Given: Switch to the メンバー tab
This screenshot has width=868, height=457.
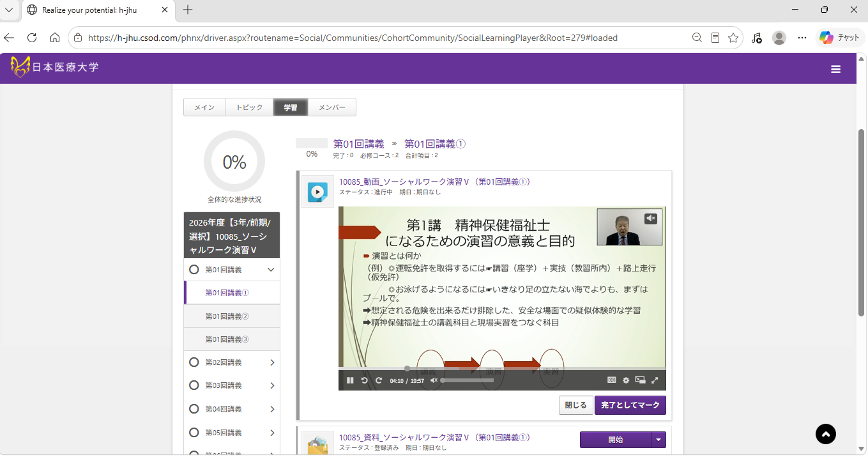Looking at the screenshot, I should click(332, 107).
